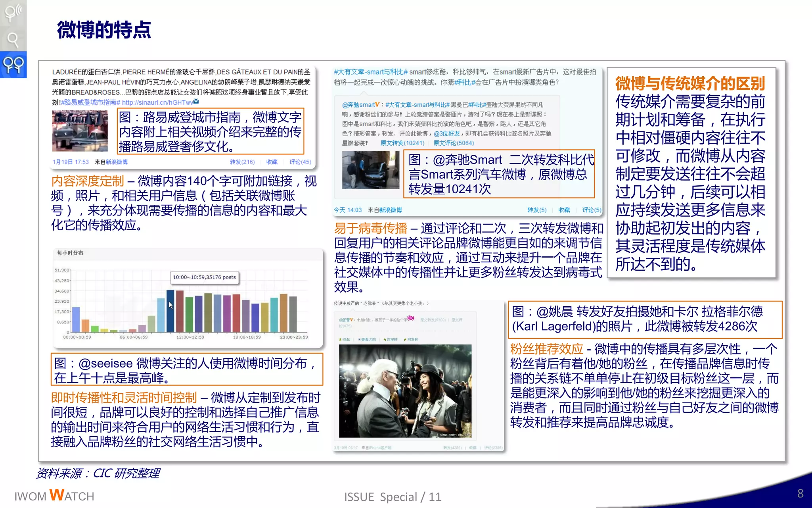Open the http://sinaurl.cn/hGHTwv link
This screenshot has height=508, width=812.
click(x=157, y=102)
